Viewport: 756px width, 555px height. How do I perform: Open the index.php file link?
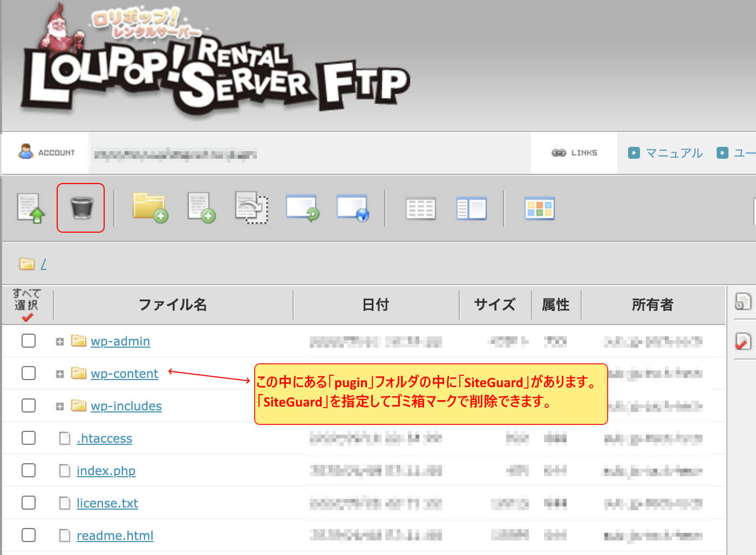click(106, 471)
